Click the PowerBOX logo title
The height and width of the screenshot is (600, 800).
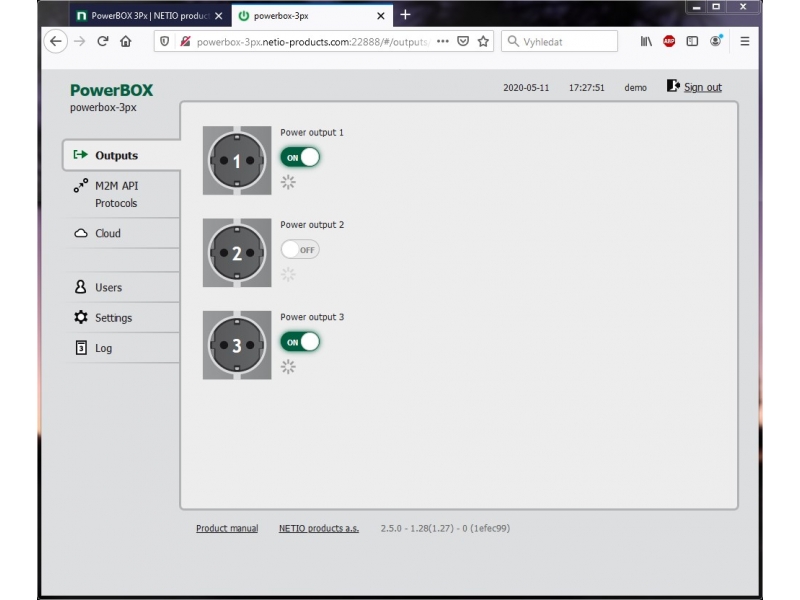(111, 90)
